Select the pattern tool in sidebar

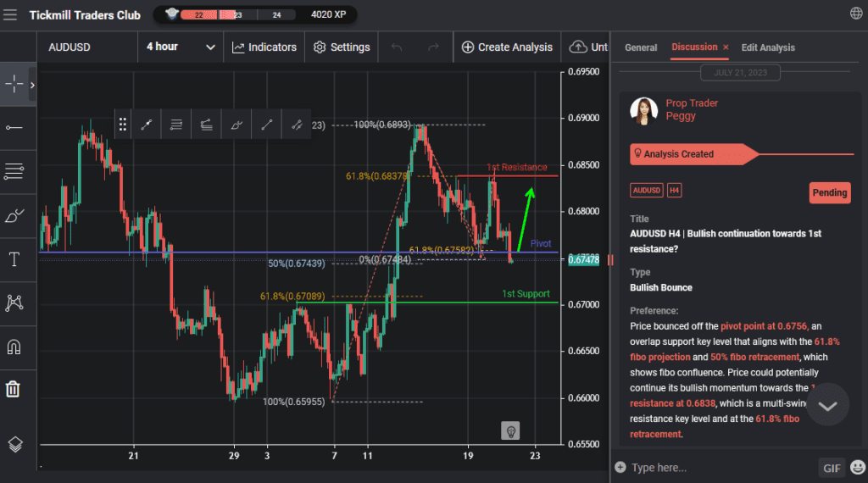[14, 303]
